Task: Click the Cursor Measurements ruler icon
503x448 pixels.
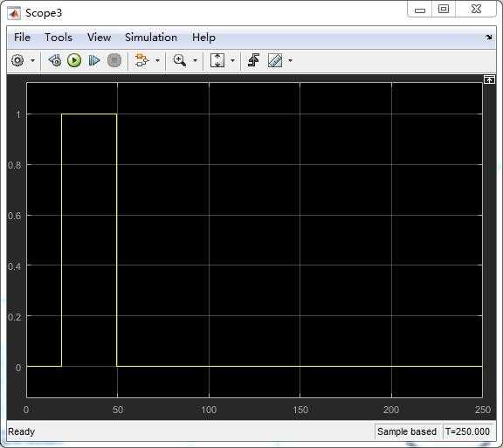Action: point(275,60)
